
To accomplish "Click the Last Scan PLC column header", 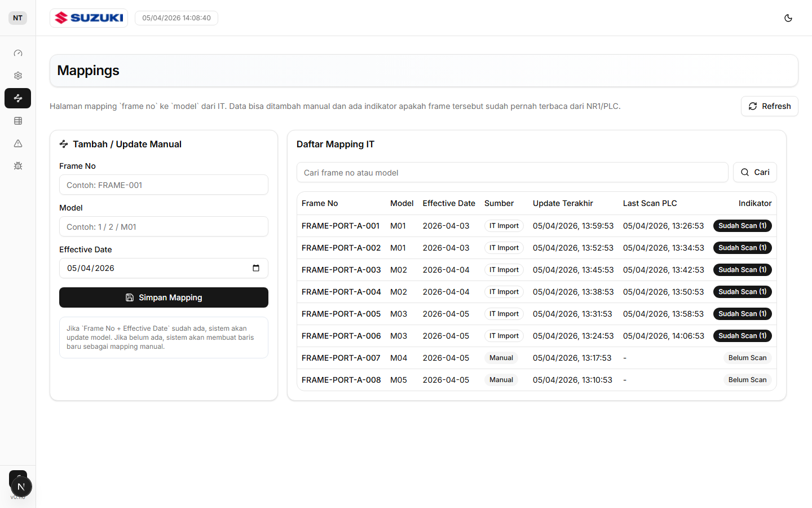I will click(x=650, y=203).
